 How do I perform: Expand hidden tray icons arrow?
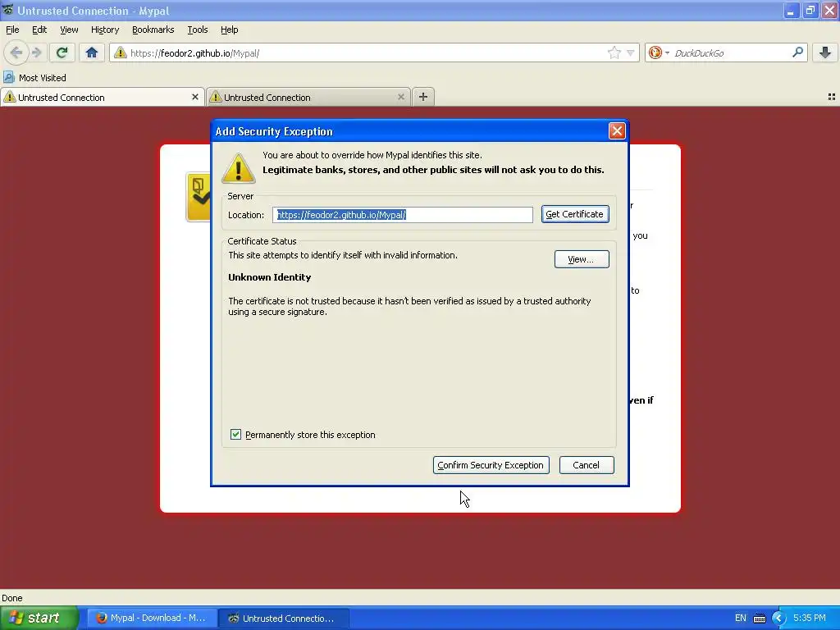[x=778, y=619]
